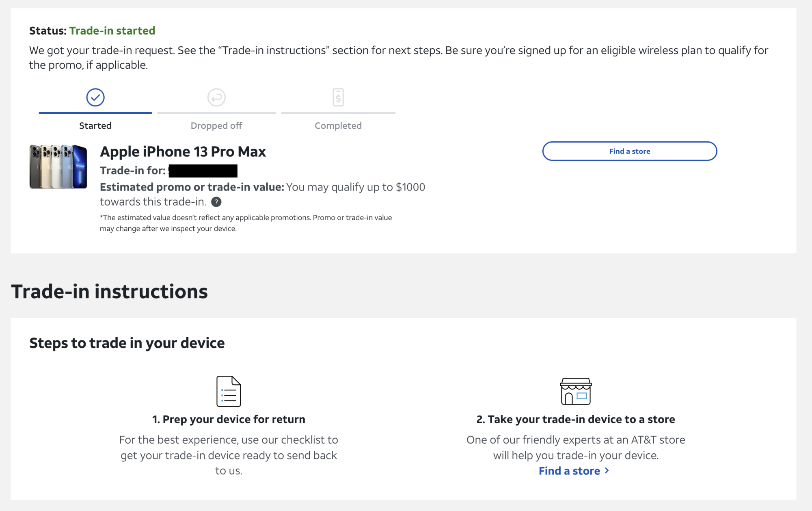Click the Take your trade-in device heading
Image resolution: width=812 pixels, height=511 pixels.
[x=576, y=419]
